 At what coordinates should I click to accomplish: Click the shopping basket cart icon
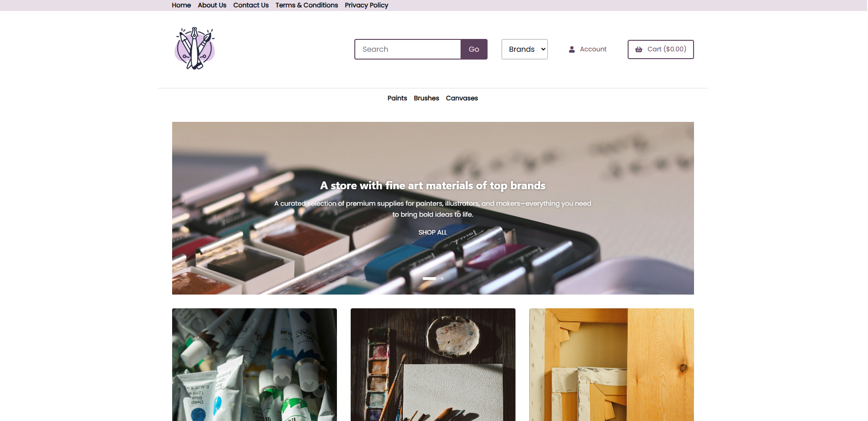point(639,49)
